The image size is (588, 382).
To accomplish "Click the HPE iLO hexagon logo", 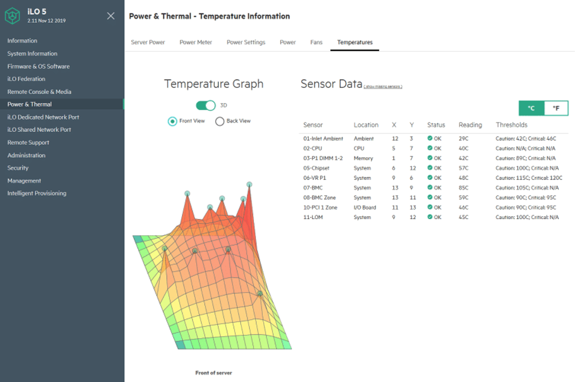I will click(x=12, y=16).
